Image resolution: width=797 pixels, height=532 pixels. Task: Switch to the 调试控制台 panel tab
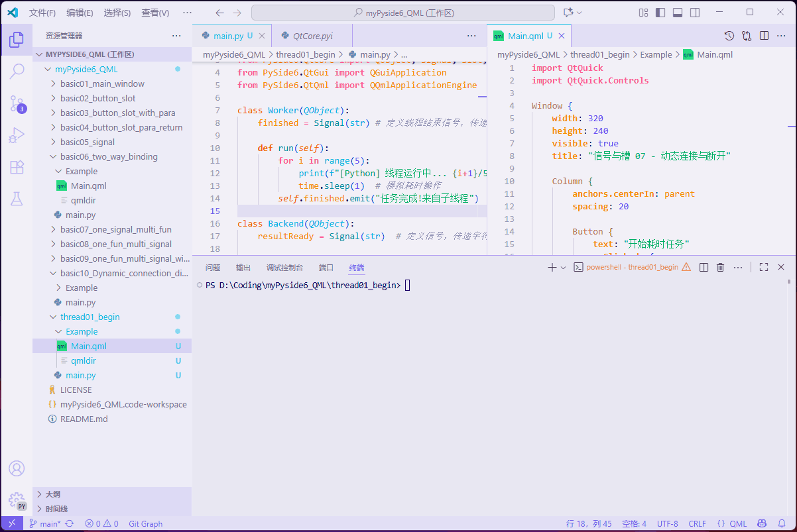(284, 268)
